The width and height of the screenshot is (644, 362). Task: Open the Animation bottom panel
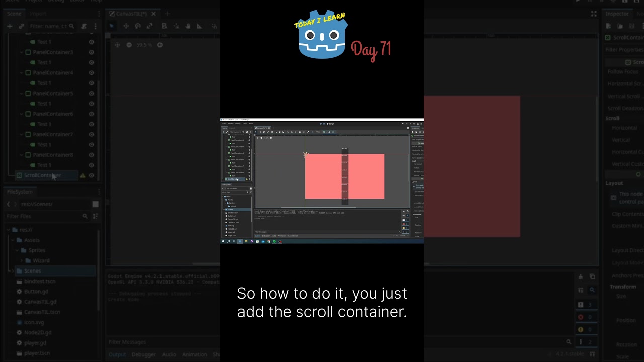click(195, 354)
